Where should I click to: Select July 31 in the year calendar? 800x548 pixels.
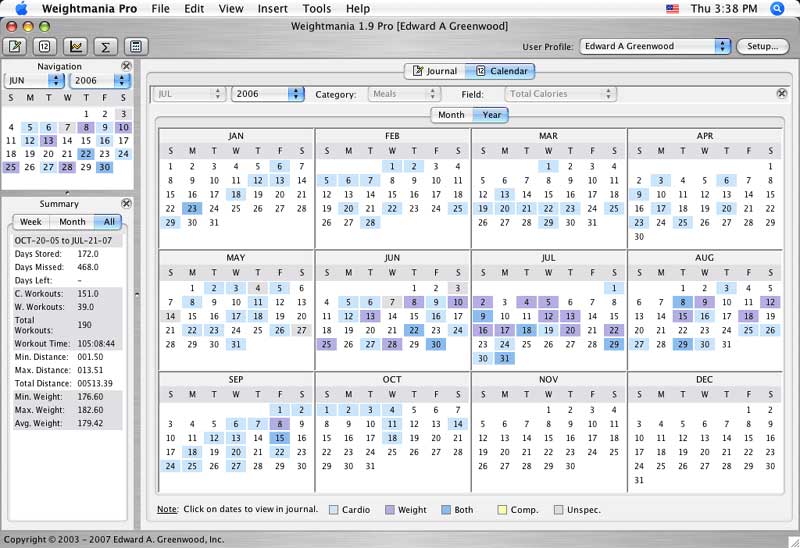point(505,358)
